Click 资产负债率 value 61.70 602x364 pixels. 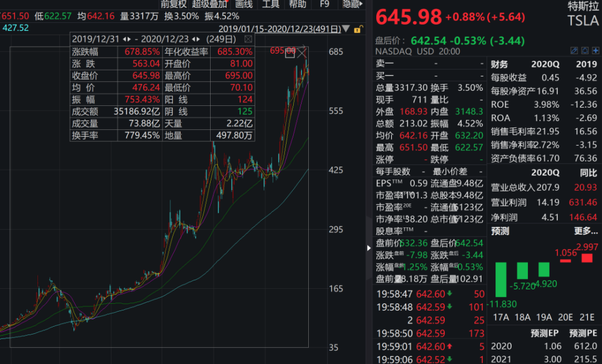pyautogui.click(x=548, y=158)
